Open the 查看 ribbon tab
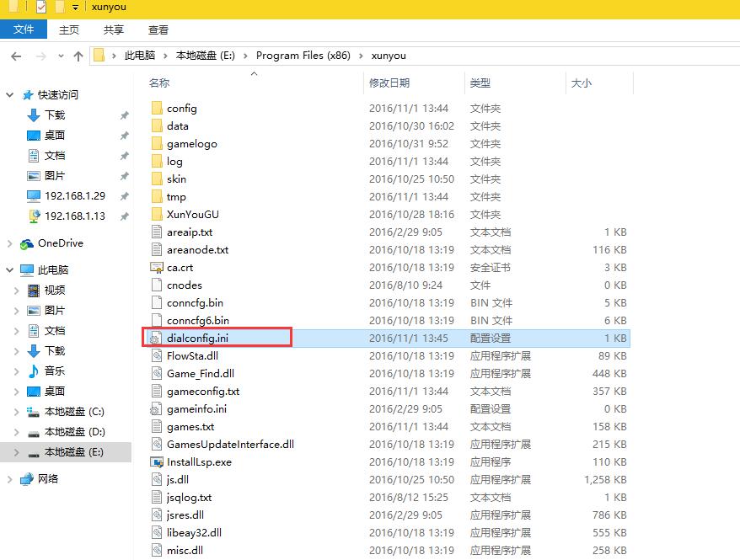This screenshot has width=740, height=560. pyautogui.click(x=160, y=29)
